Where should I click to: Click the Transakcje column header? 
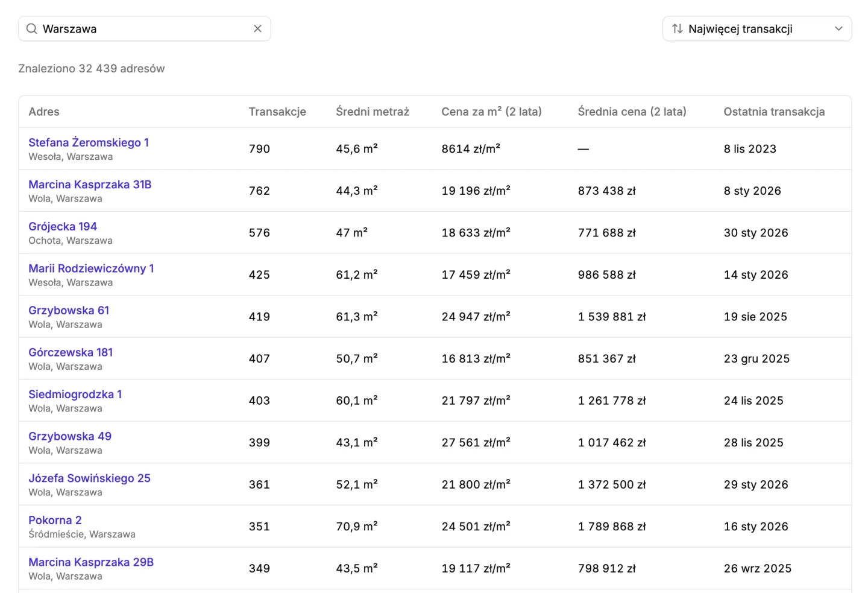(277, 112)
